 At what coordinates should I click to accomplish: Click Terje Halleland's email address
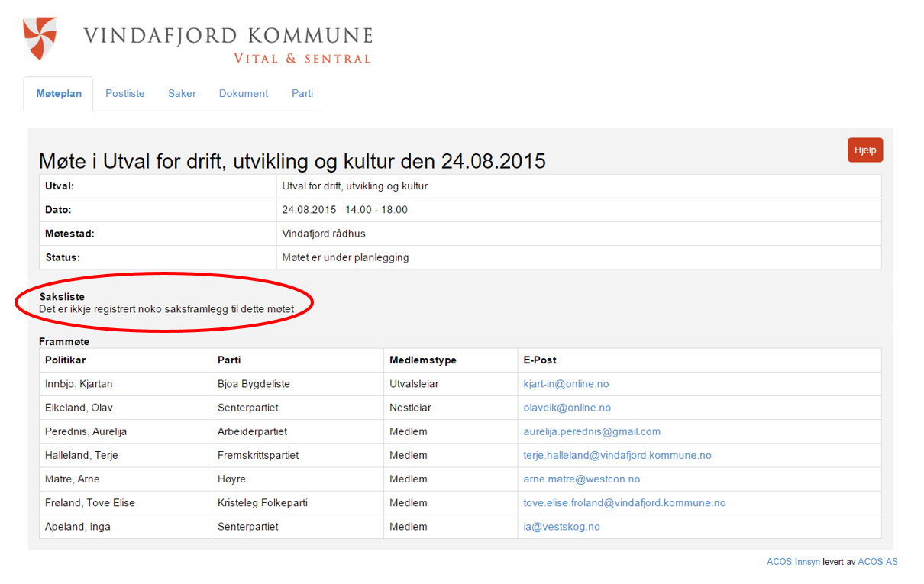coord(617,455)
